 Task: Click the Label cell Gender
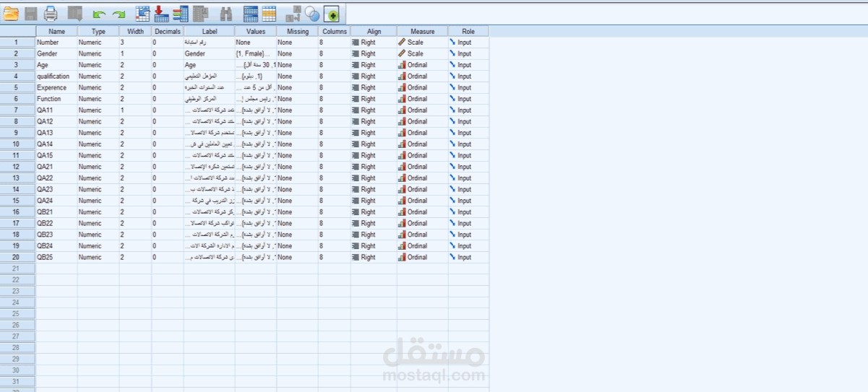click(210, 53)
